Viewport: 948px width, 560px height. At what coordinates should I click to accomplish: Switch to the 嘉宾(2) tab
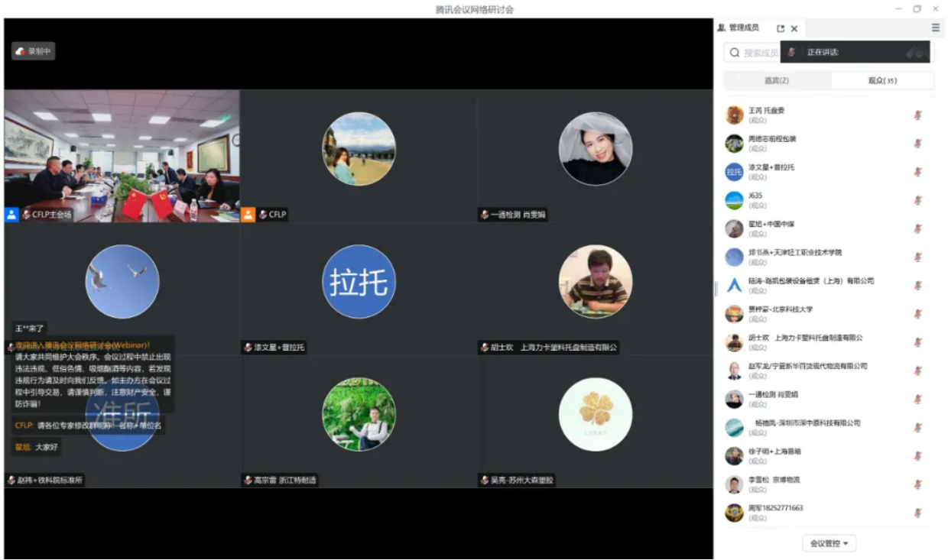777,81
